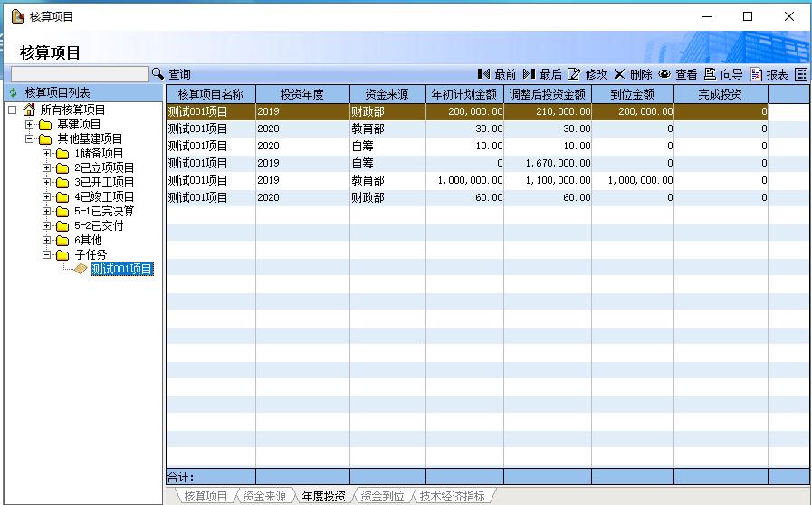Click the list layout icon at toolbar end
This screenshot has width=812, height=505.
point(801,74)
